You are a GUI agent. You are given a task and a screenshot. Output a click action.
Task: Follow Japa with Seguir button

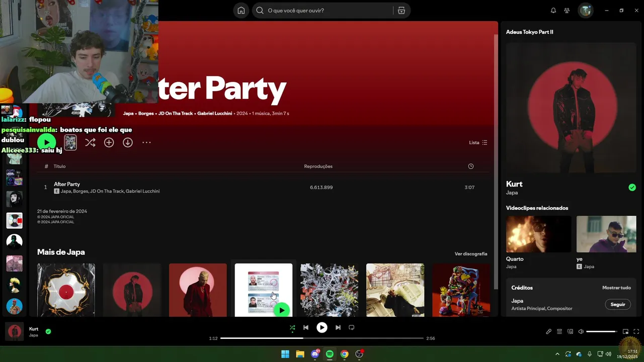tap(618, 305)
